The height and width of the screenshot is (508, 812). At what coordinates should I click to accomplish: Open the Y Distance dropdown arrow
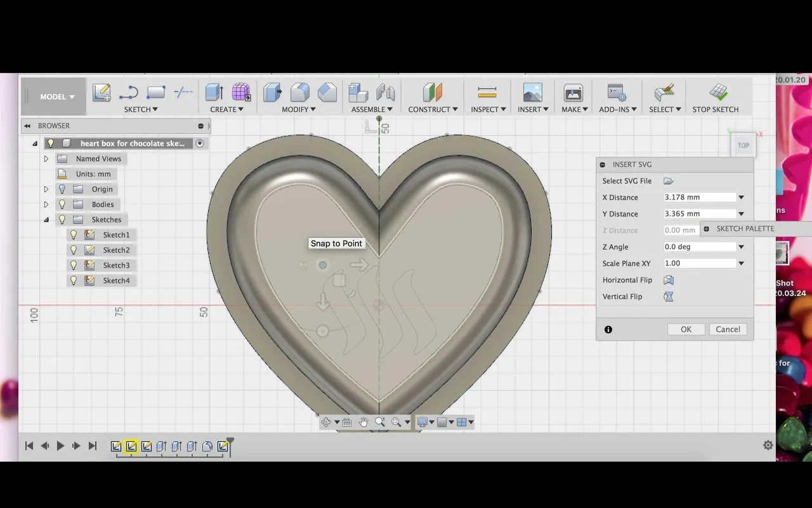click(741, 214)
